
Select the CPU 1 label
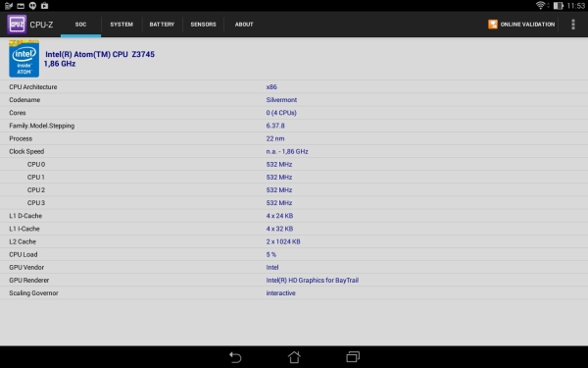(x=35, y=178)
